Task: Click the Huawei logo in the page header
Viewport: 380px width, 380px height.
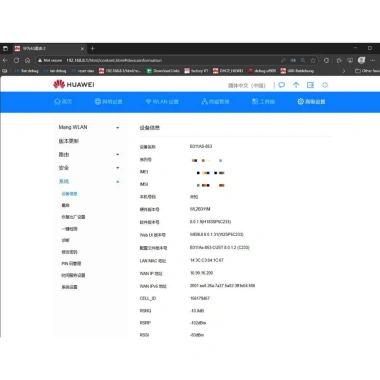Action: pyautogui.click(x=74, y=84)
